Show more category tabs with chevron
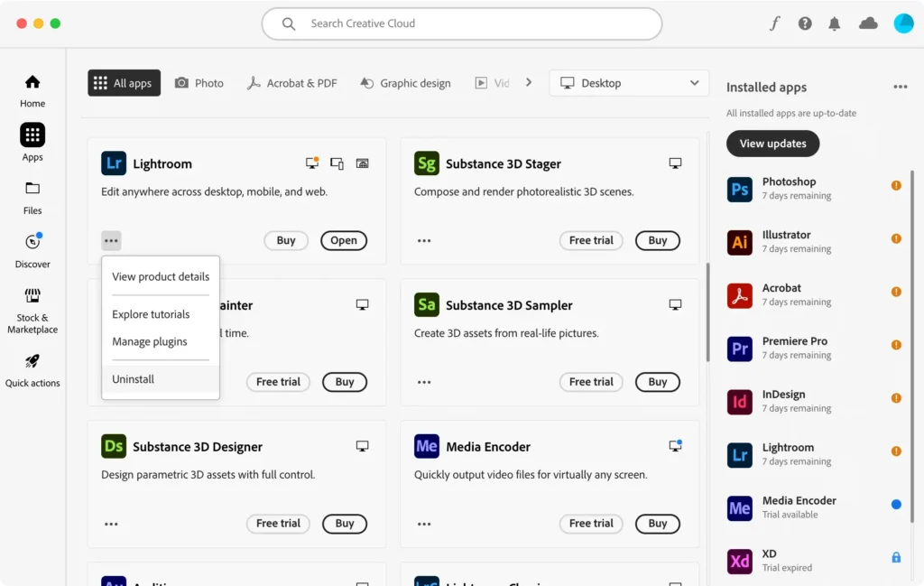Image resolution: width=924 pixels, height=586 pixels. 529,82
